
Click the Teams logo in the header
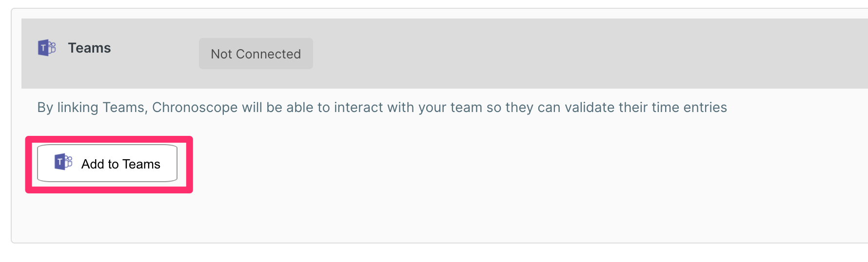click(x=47, y=48)
